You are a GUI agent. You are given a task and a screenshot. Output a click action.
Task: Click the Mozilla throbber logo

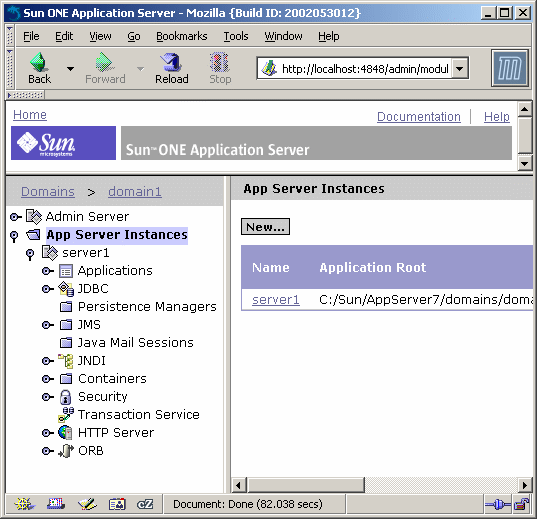click(510, 68)
